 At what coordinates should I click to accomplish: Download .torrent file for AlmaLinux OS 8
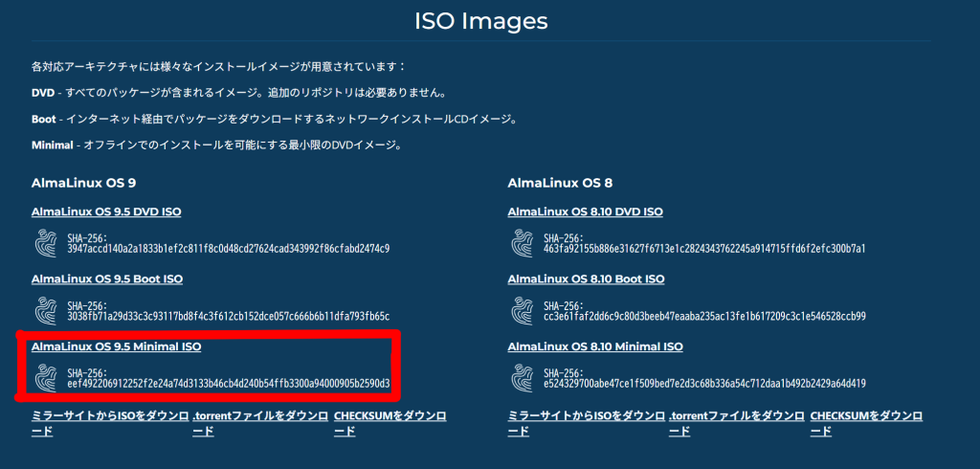(x=736, y=423)
